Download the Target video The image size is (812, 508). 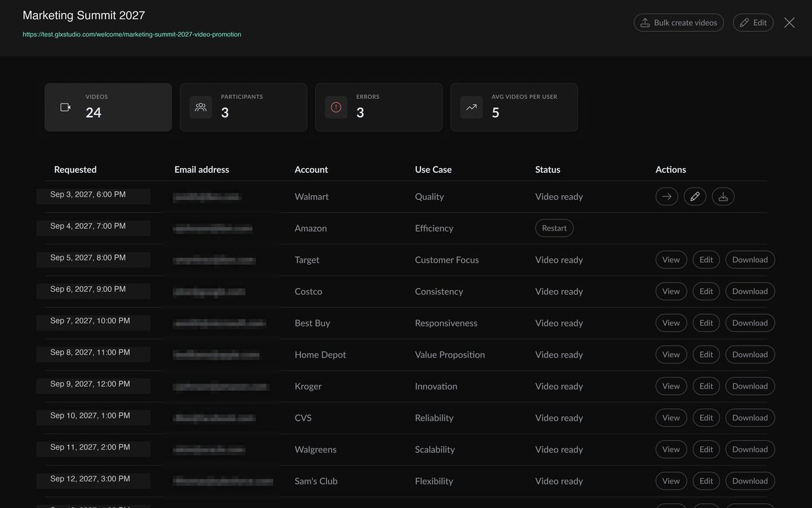[750, 259]
